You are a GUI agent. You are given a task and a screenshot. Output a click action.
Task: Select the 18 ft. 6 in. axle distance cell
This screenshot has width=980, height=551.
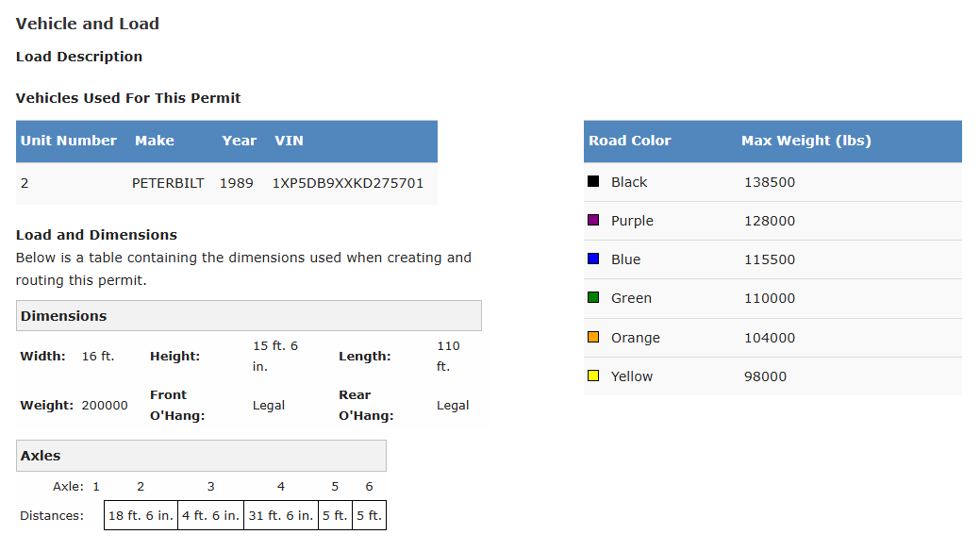(x=141, y=516)
